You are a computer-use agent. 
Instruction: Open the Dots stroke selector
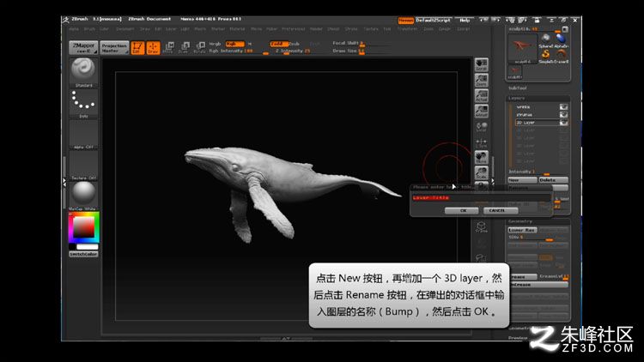[83, 104]
